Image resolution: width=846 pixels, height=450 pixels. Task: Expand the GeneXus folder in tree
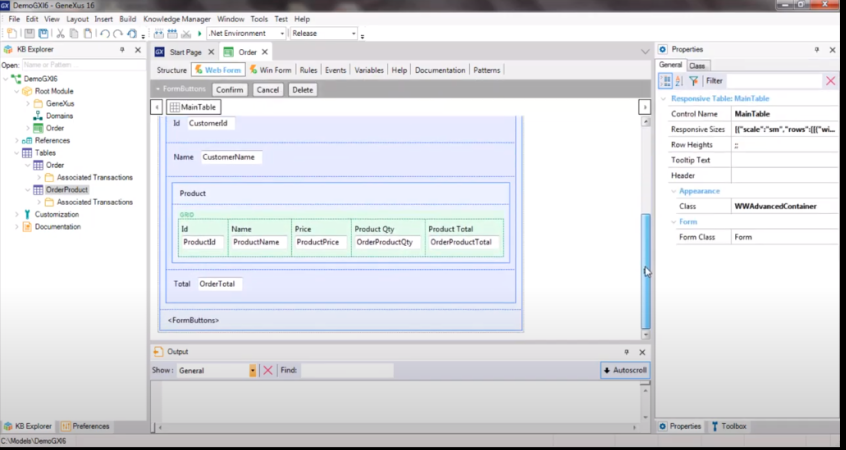coord(27,103)
